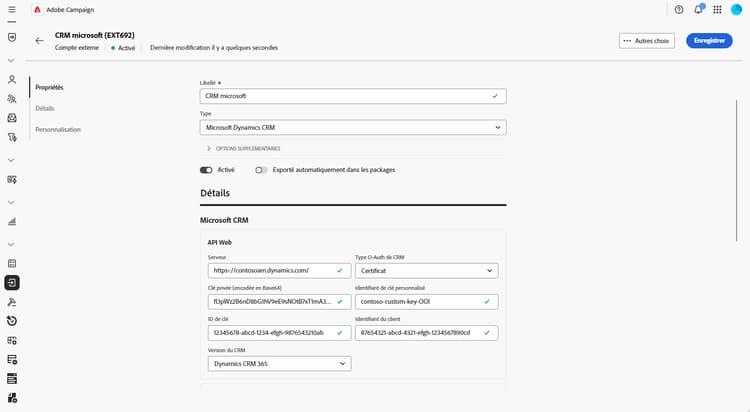Open the hamburger navigation menu
The width and height of the screenshot is (750, 412).
click(12, 10)
